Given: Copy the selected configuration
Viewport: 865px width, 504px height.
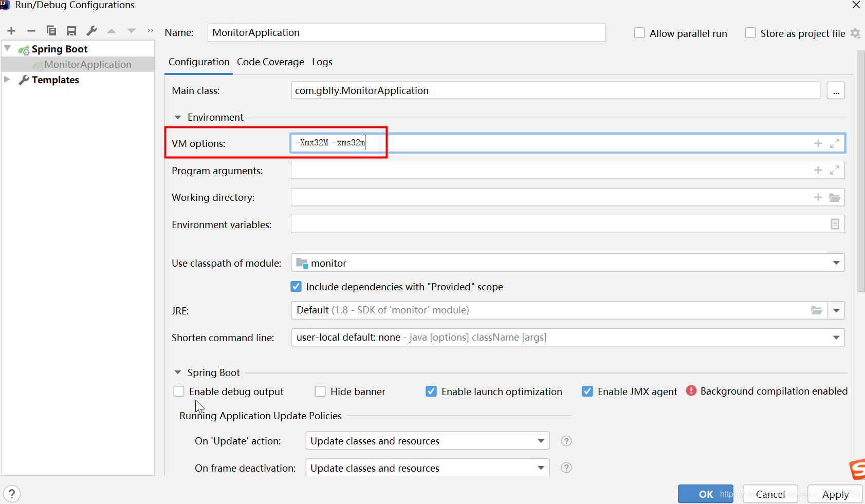Looking at the screenshot, I should coord(51,31).
